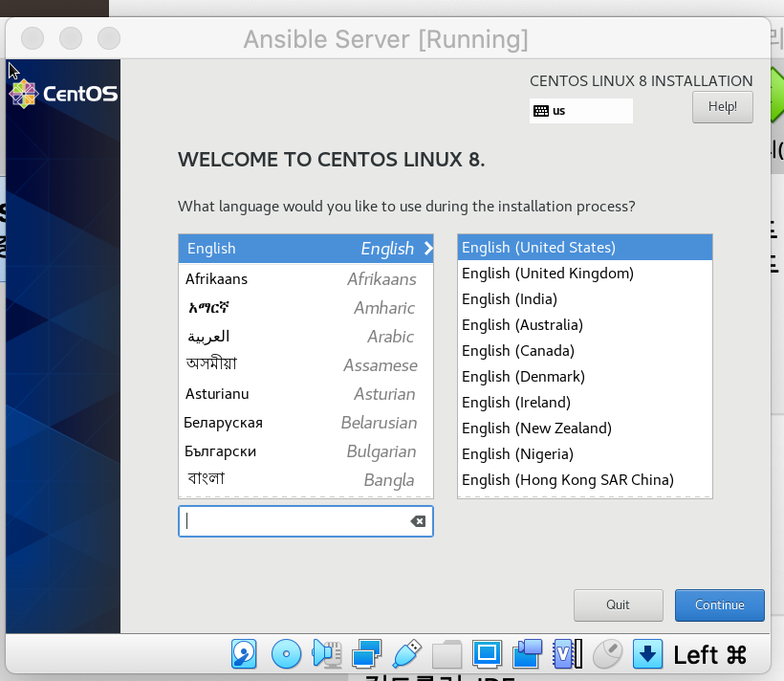Choose English (Ireland) locale
This screenshot has width=784, height=681.
[x=585, y=403]
